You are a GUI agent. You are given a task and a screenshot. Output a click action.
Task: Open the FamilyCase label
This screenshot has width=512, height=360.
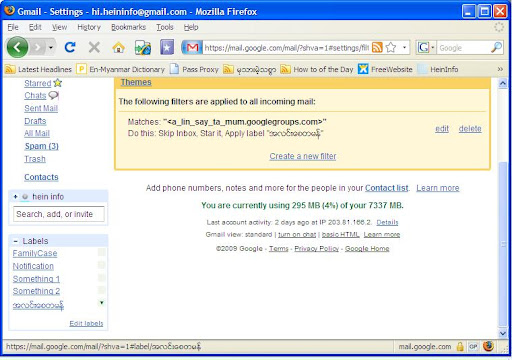click(35, 254)
